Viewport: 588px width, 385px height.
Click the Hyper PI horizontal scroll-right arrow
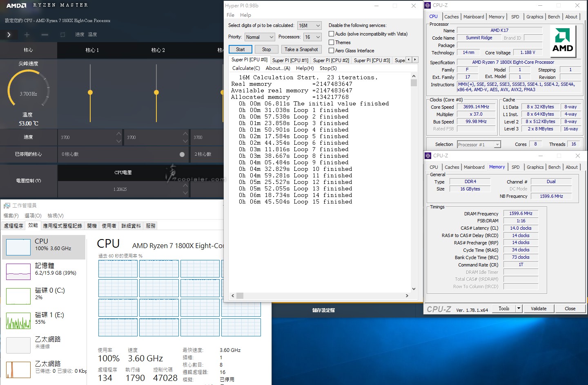(x=407, y=295)
